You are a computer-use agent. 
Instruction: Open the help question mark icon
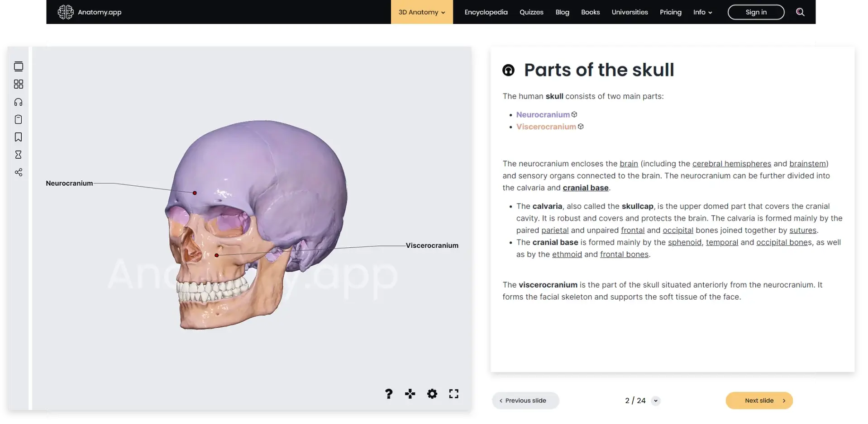point(388,394)
